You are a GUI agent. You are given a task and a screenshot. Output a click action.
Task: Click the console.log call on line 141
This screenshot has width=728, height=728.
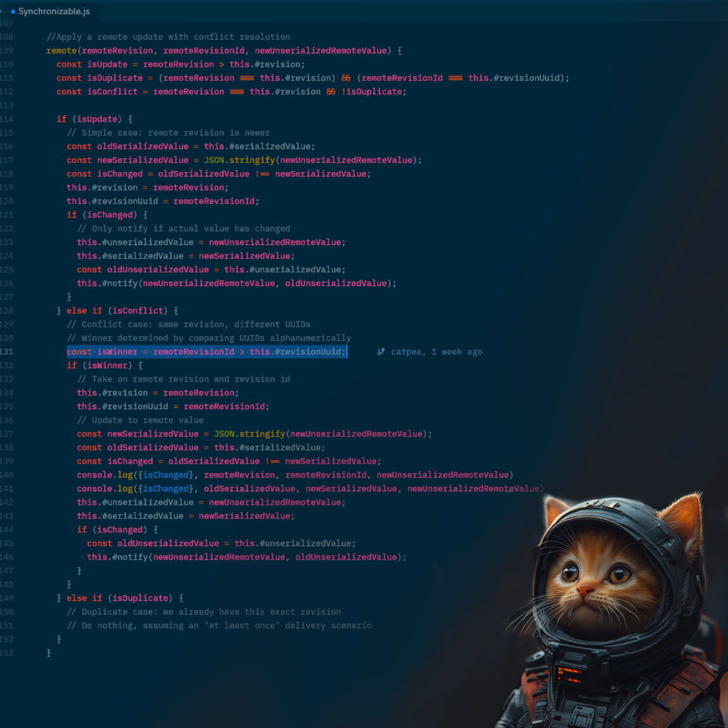(x=105, y=488)
